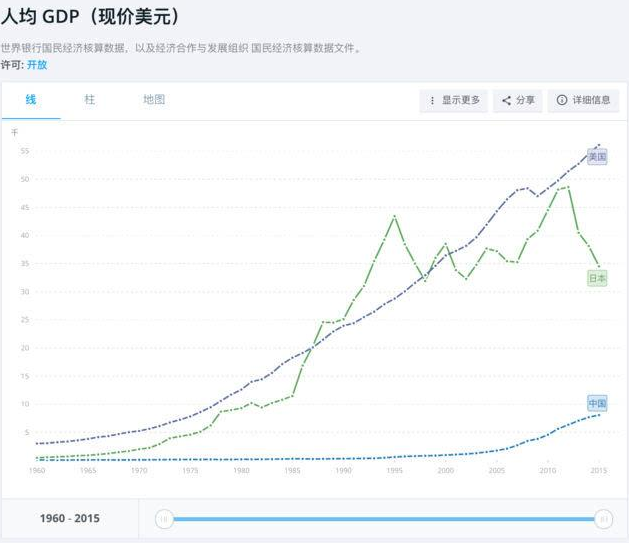Image resolution: width=629 pixels, height=543 pixels.
Task: Click the info circle icon beside 详细信息
Action: [562, 100]
